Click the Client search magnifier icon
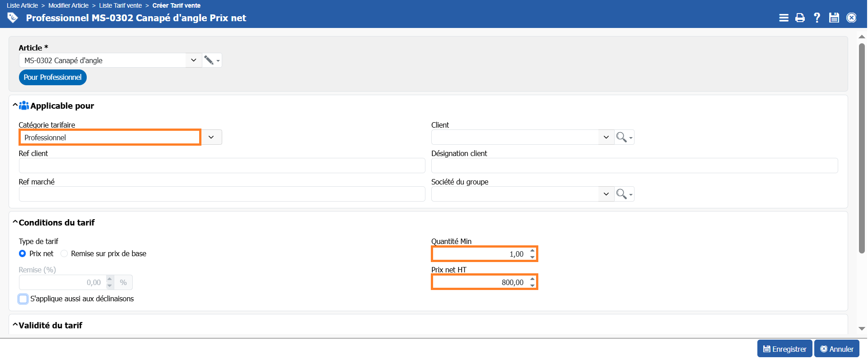The height and width of the screenshot is (359, 868). click(x=621, y=137)
